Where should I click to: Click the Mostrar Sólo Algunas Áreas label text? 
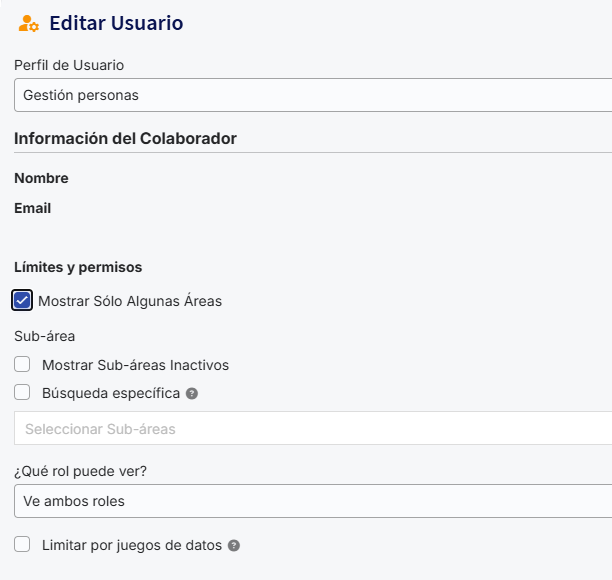pyautogui.click(x=130, y=301)
